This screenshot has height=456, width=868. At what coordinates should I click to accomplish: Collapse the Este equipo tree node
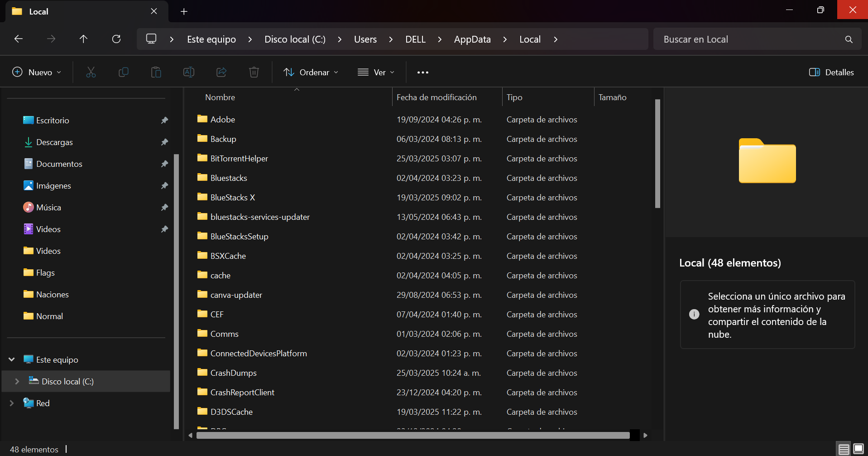(x=12, y=359)
